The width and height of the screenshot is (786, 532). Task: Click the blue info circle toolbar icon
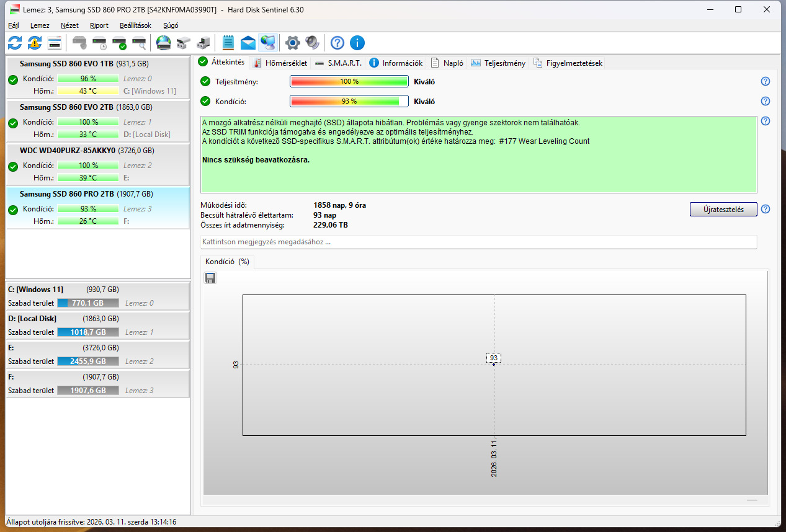tap(357, 43)
